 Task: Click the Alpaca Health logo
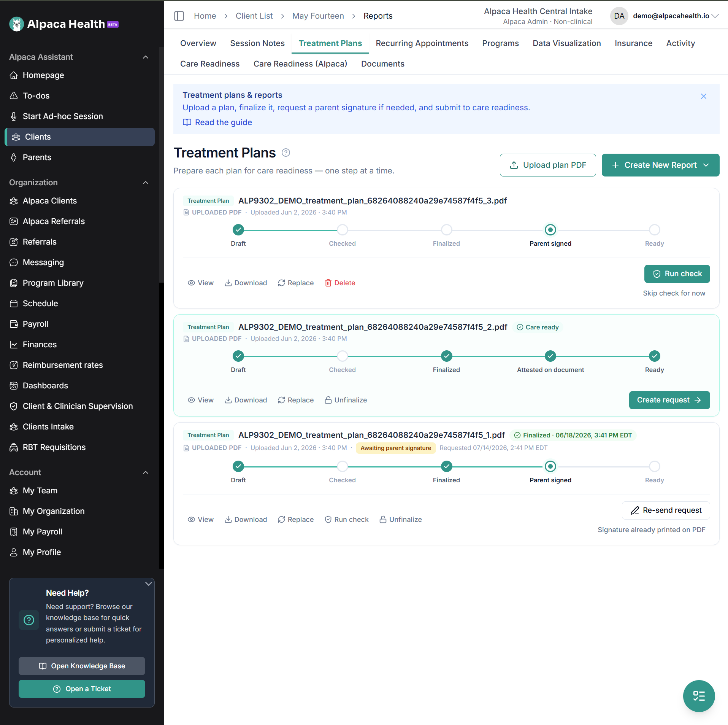click(64, 24)
